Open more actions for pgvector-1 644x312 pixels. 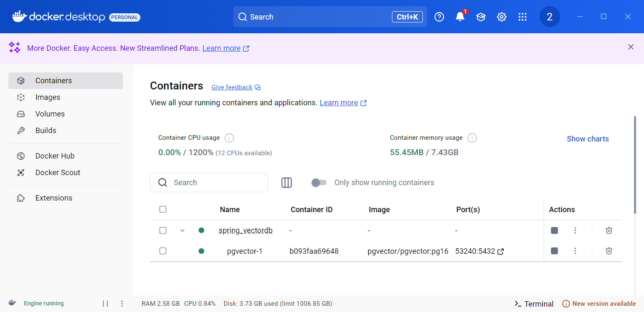[575, 251]
